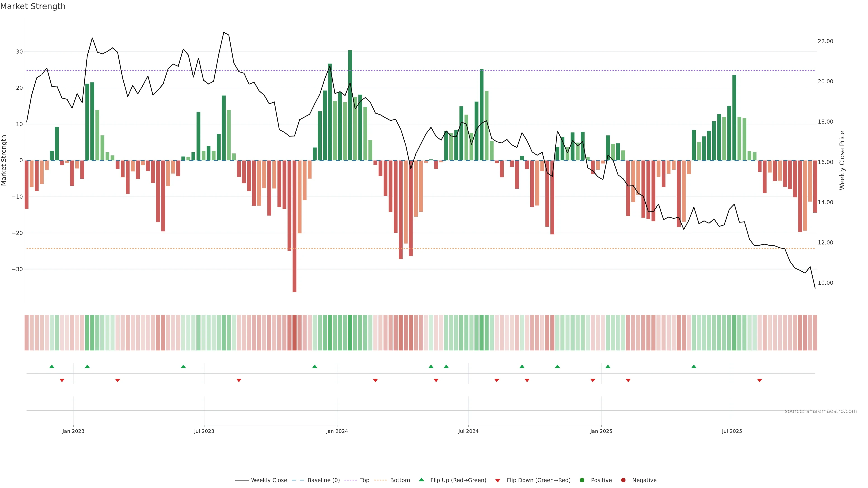Screen dimensions: 868x488
Task: Click the first green flip-up triangle marker
Action: click(52, 366)
